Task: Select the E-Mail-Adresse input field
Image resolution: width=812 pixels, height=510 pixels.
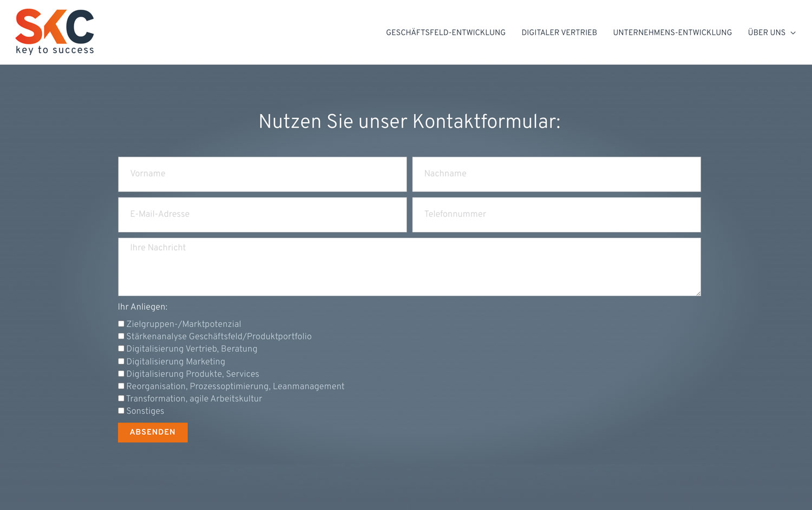Action: [262, 215]
